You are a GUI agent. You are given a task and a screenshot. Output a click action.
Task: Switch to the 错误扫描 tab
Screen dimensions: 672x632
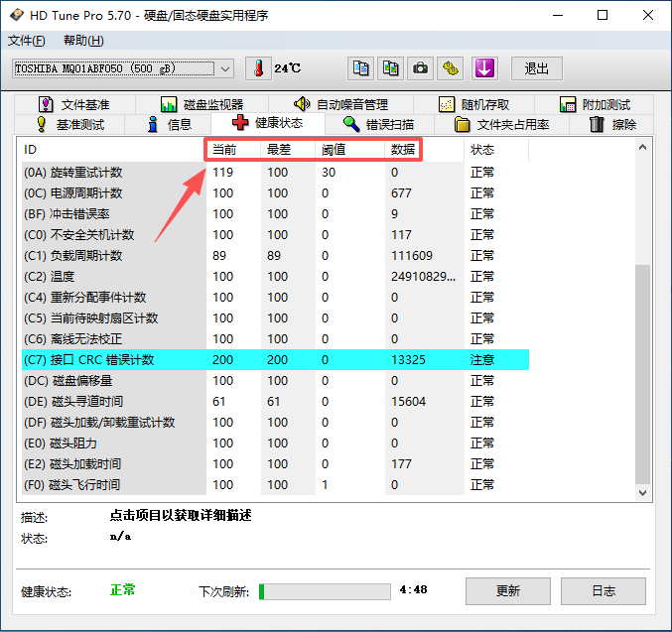pos(378,124)
